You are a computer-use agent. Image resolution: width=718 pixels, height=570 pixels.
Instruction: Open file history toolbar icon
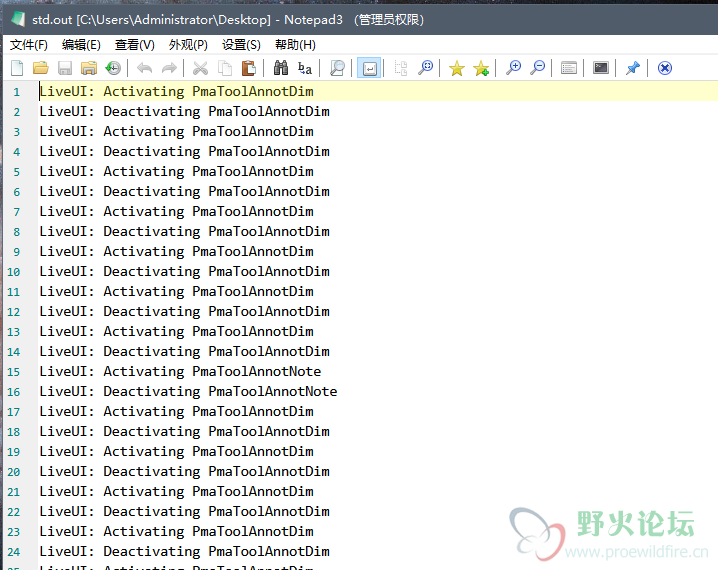(x=113, y=68)
